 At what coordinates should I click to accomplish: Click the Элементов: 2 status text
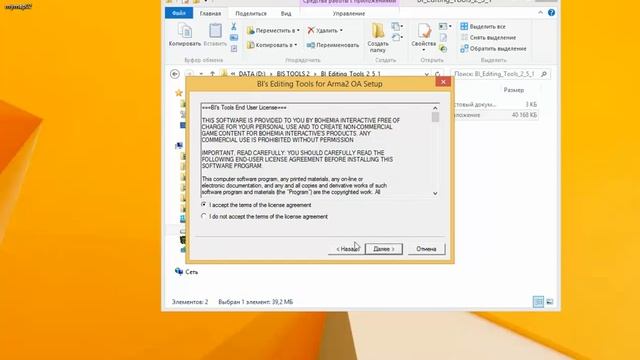click(190, 302)
